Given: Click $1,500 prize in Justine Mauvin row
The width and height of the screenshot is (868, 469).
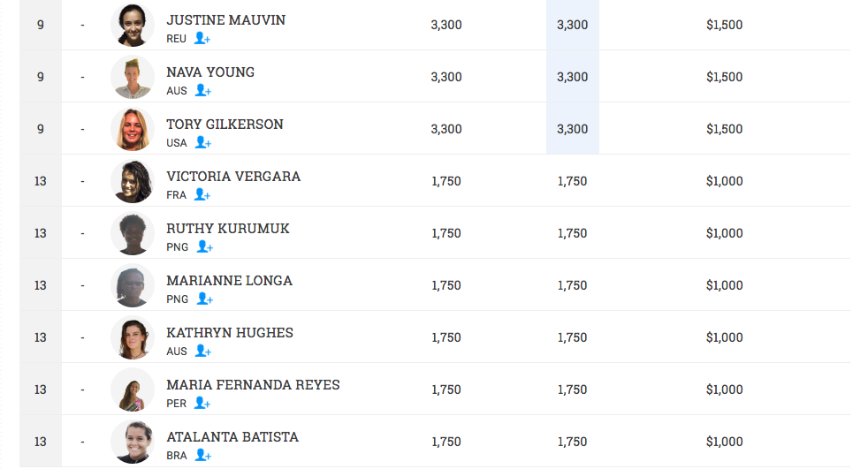Looking at the screenshot, I should pos(724,25).
